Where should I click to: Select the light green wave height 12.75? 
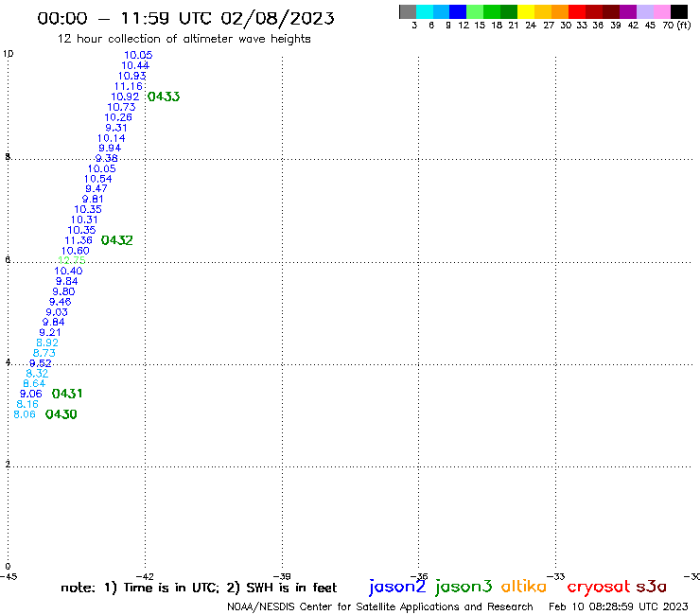[72, 260]
